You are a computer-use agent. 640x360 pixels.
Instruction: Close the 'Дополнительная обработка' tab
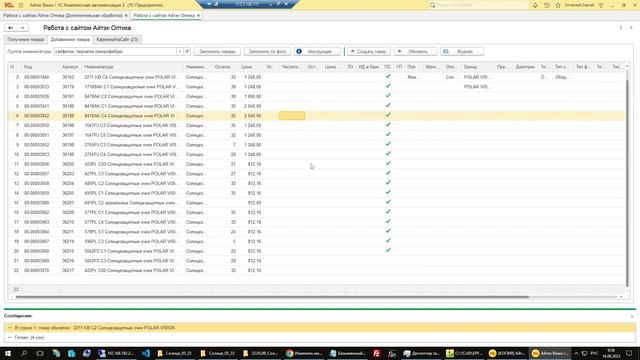126,16
